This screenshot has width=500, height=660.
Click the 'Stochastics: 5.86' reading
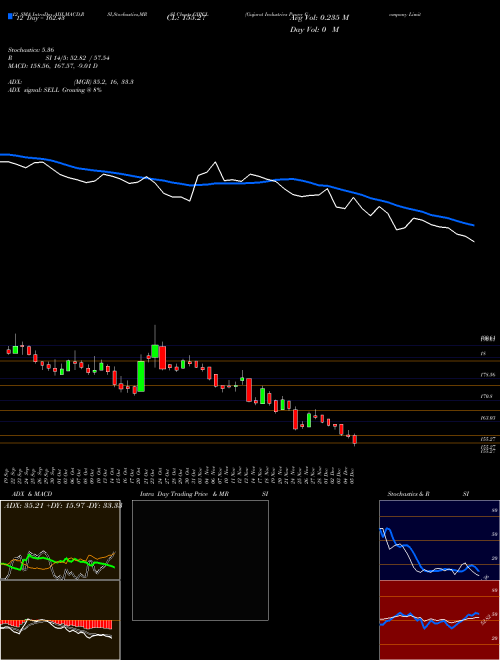pyautogui.click(x=31, y=50)
